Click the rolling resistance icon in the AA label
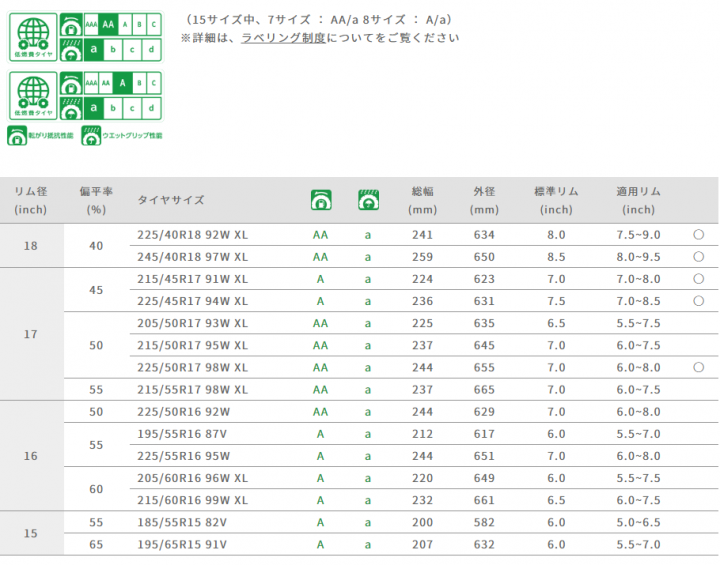 [71, 25]
